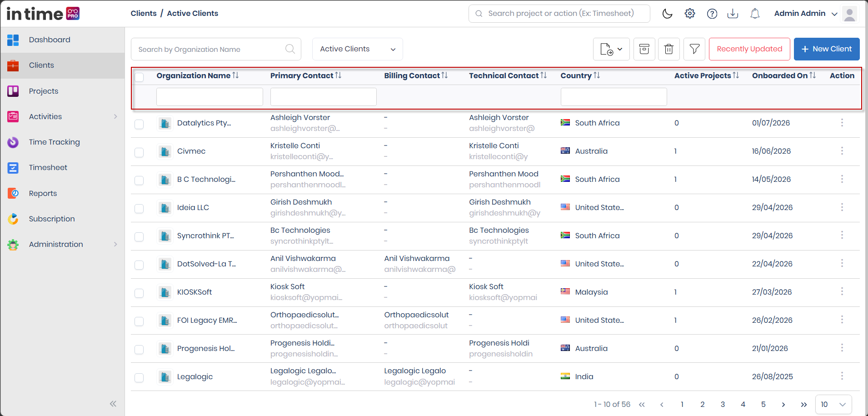Open Projects in sidebar
The image size is (868, 416).
tap(62, 91)
